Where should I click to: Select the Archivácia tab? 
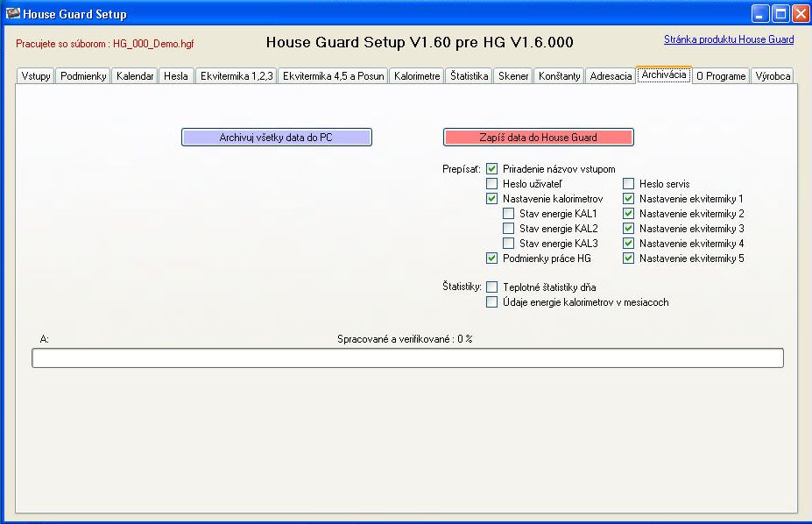[664, 74]
